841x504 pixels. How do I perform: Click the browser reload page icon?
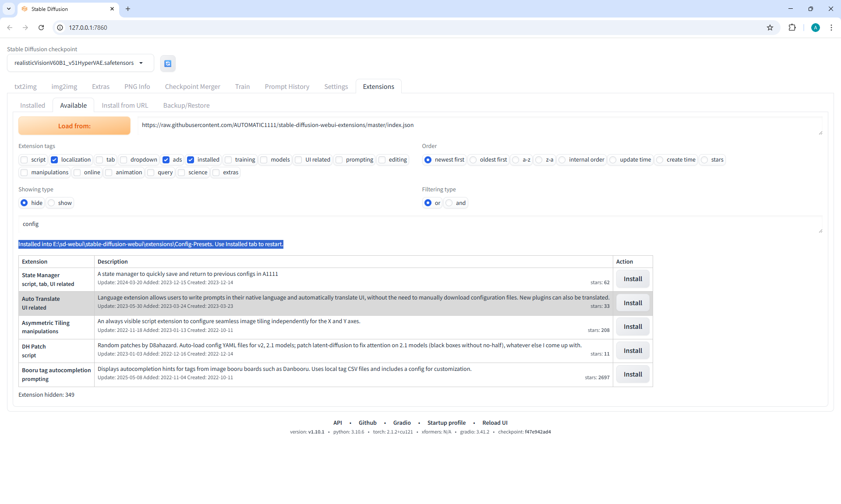pyautogui.click(x=41, y=28)
